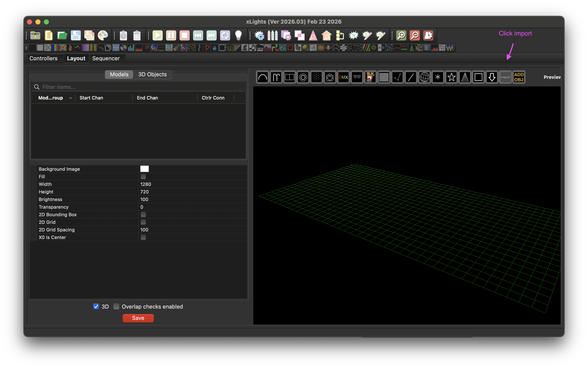
Task: Toggle the light bulb output icon
Action: [x=239, y=36]
